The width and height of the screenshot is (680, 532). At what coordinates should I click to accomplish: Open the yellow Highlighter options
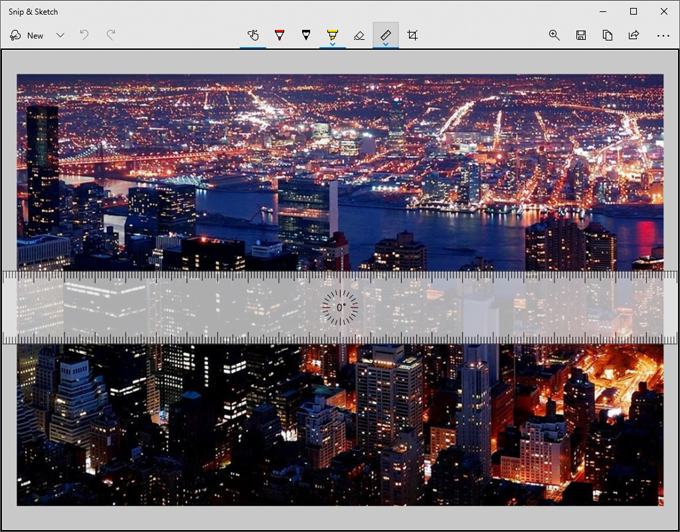pos(332,36)
